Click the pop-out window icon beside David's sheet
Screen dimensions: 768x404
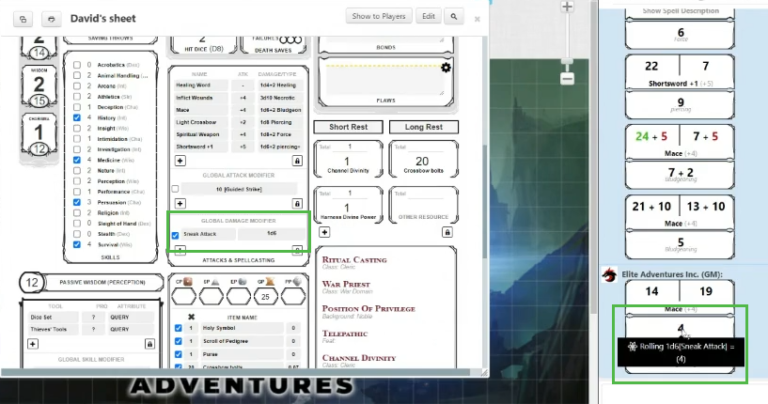[23, 19]
